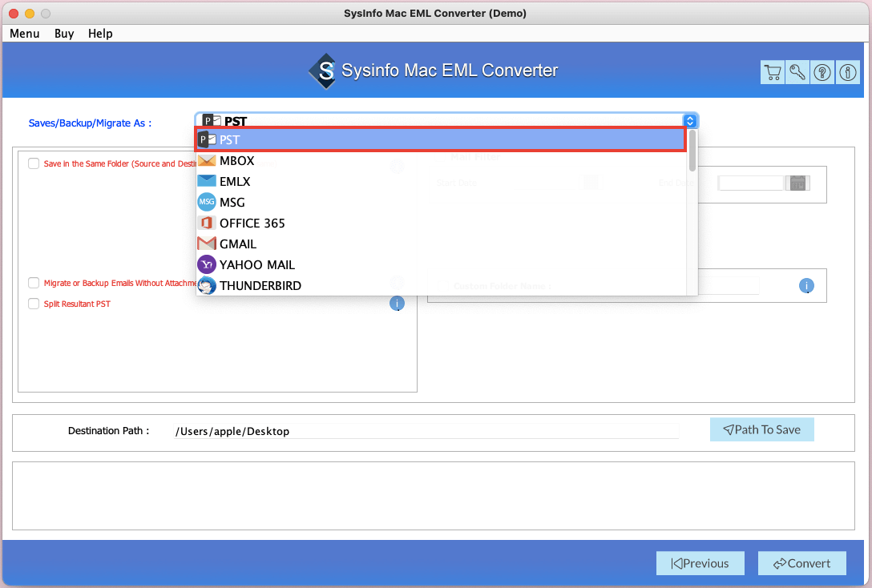Choose MBOX in the format list
This screenshot has height=588, width=872.
pos(442,160)
